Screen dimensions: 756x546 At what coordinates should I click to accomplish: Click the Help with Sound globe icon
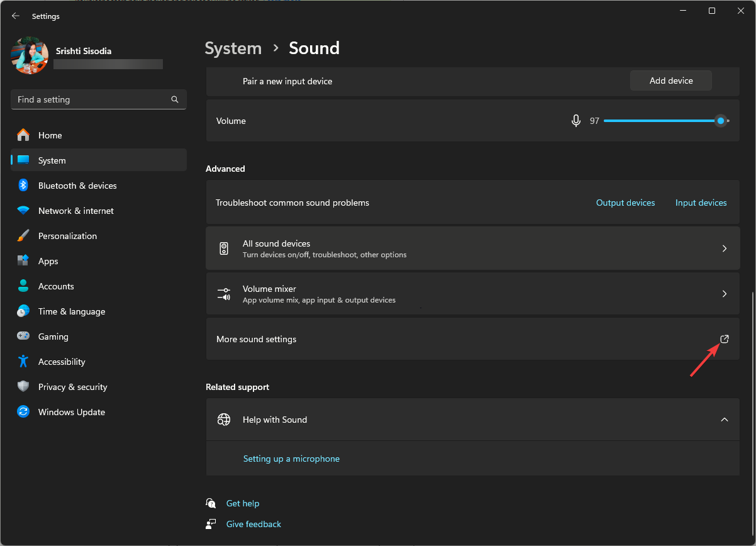click(224, 420)
